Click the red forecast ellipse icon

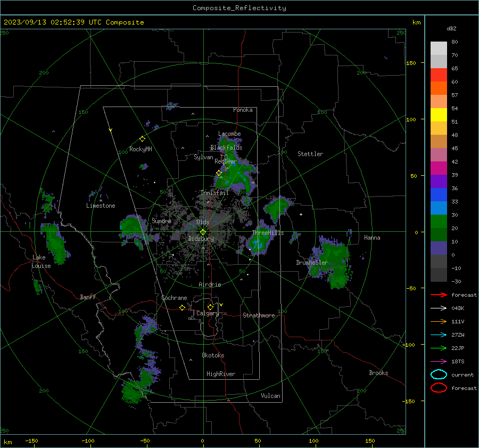coord(439,388)
